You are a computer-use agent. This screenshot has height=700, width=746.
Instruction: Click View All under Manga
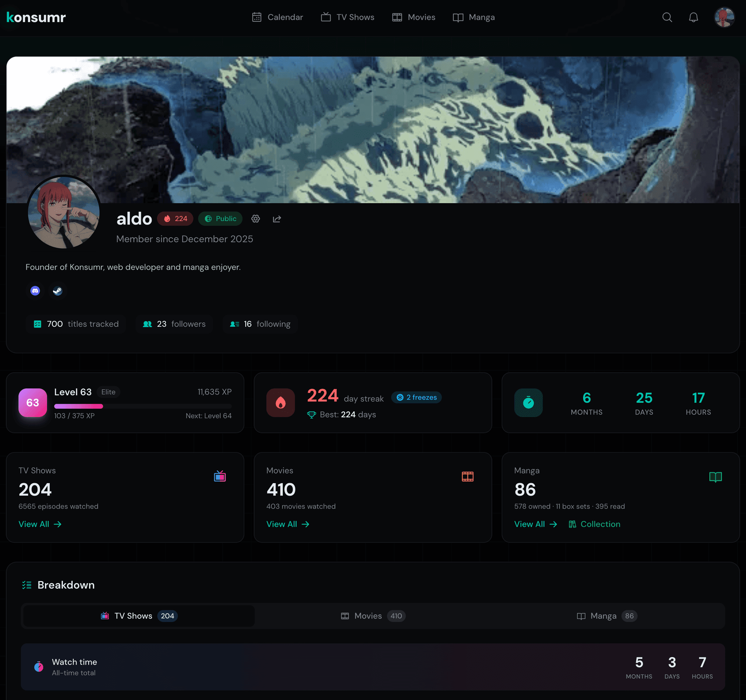point(536,524)
